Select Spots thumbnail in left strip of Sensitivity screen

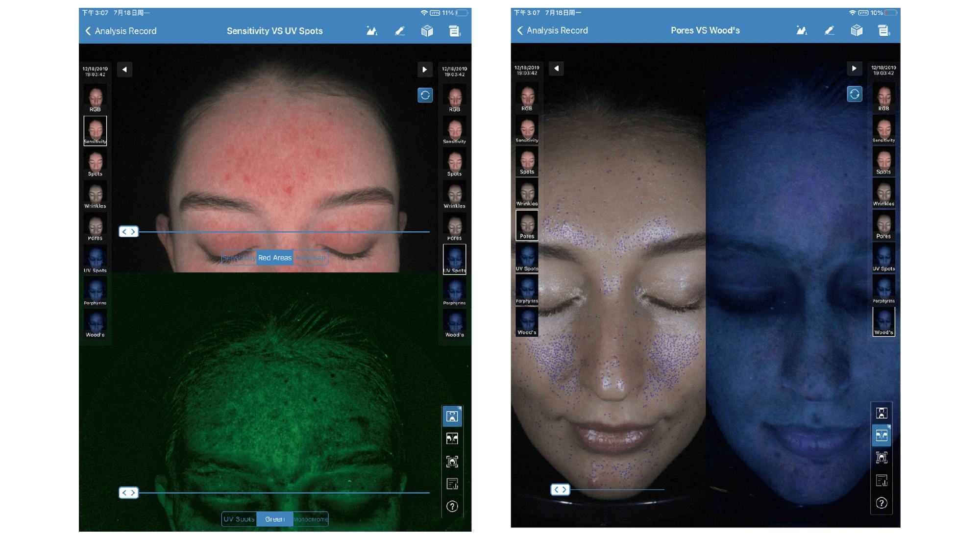[x=95, y=163]
